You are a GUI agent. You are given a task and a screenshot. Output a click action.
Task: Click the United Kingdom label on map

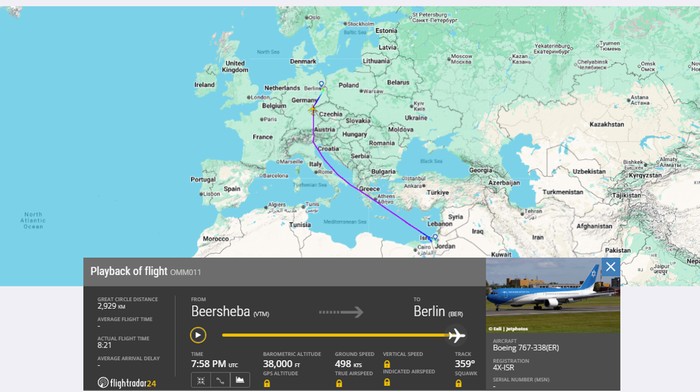(235, 67)
